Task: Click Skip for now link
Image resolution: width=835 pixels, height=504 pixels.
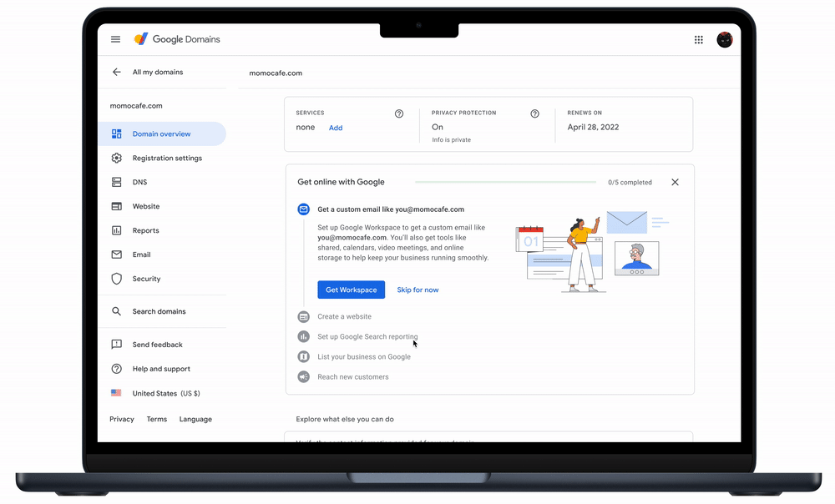Action: [417, 290]
